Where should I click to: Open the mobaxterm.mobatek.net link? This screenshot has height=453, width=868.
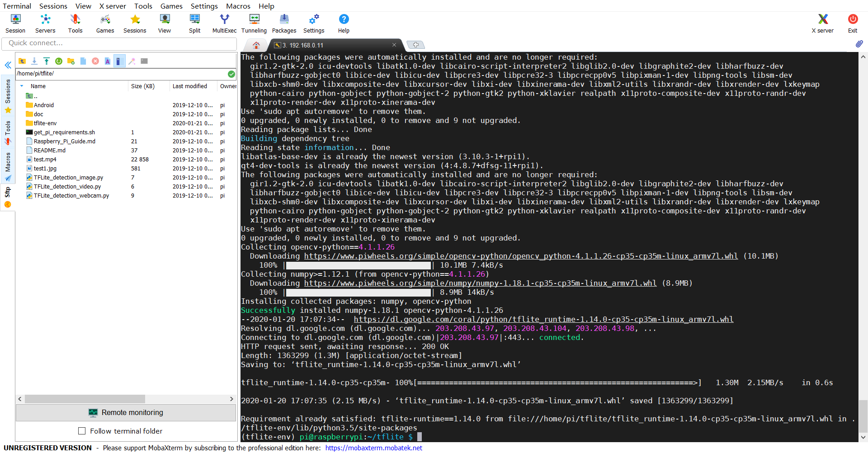point(373,448)
